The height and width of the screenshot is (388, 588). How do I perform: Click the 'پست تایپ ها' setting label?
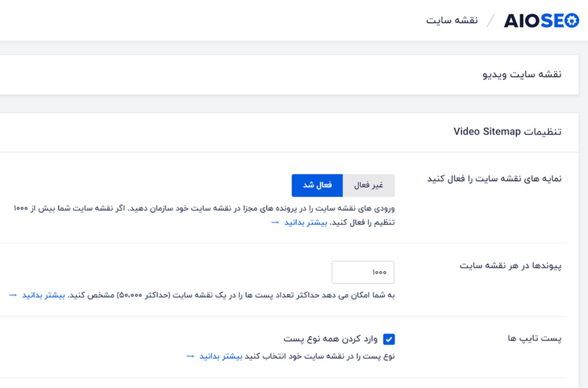pyautogui.click(x=534, y=338)
